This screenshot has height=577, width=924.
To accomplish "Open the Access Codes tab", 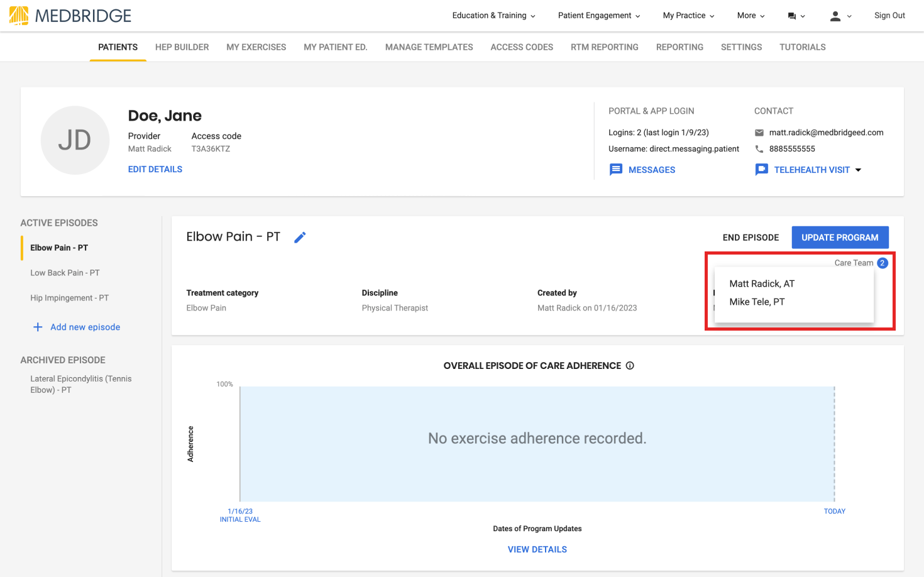I will coord(522,47).
